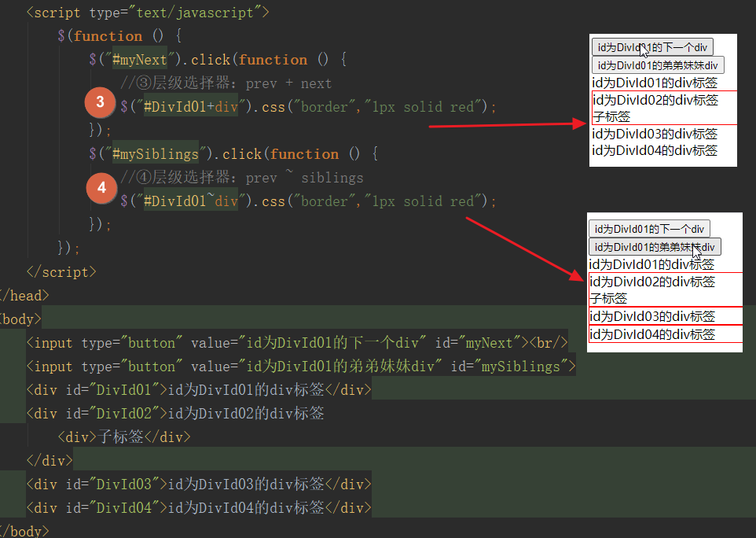Click the "$(function () {" code line
The image size is (756, 538).
119,36
